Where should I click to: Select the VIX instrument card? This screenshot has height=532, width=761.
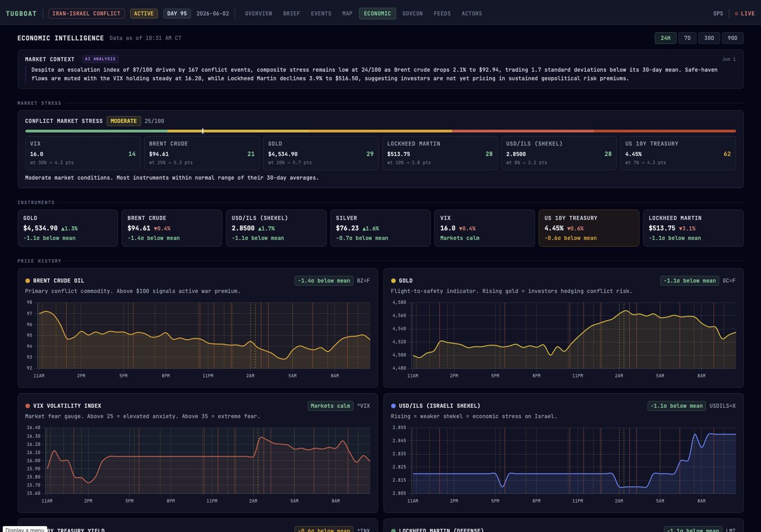point(484,228)
